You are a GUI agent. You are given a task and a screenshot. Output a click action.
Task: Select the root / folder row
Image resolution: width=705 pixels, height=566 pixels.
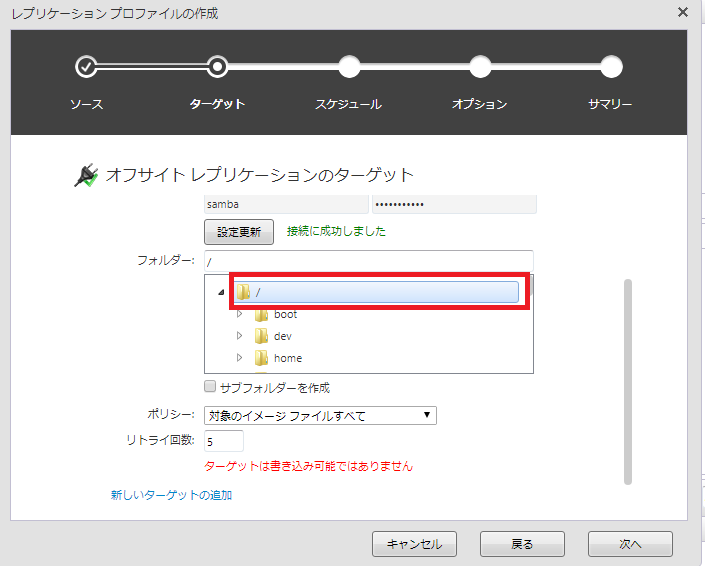click(x=377, y=292)
